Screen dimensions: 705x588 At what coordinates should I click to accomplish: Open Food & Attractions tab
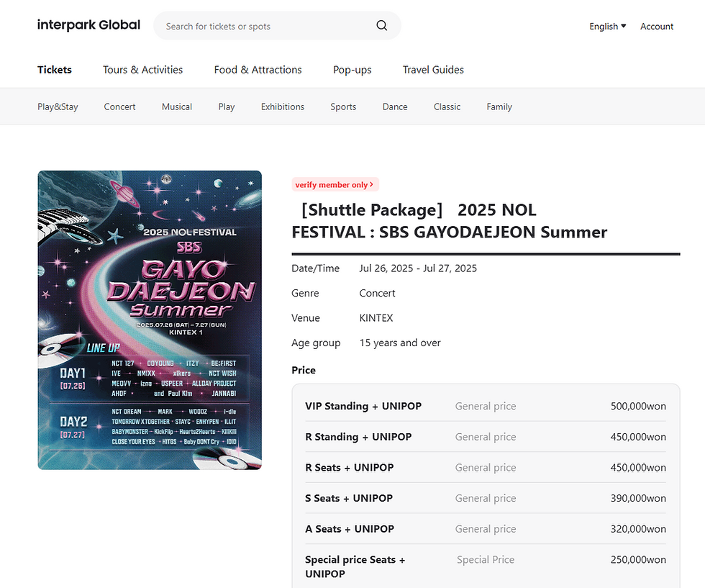point(258,70)
